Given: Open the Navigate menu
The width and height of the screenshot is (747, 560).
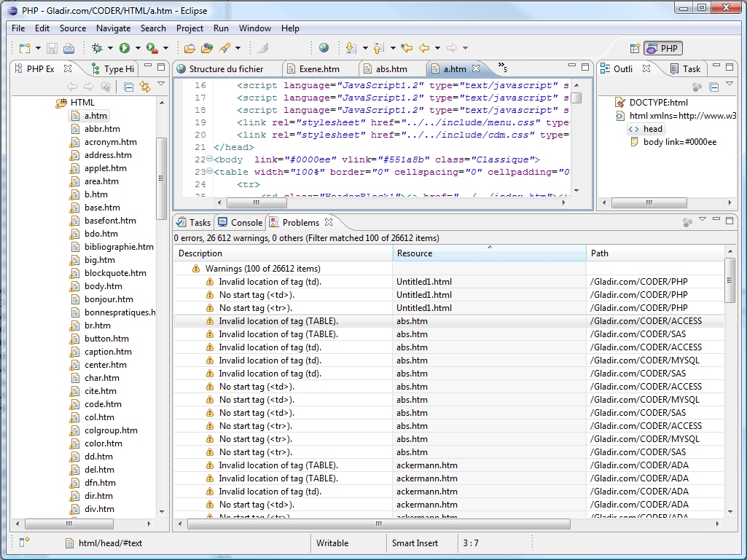Looking at the screenshot, I should click(x=113, y=28).
